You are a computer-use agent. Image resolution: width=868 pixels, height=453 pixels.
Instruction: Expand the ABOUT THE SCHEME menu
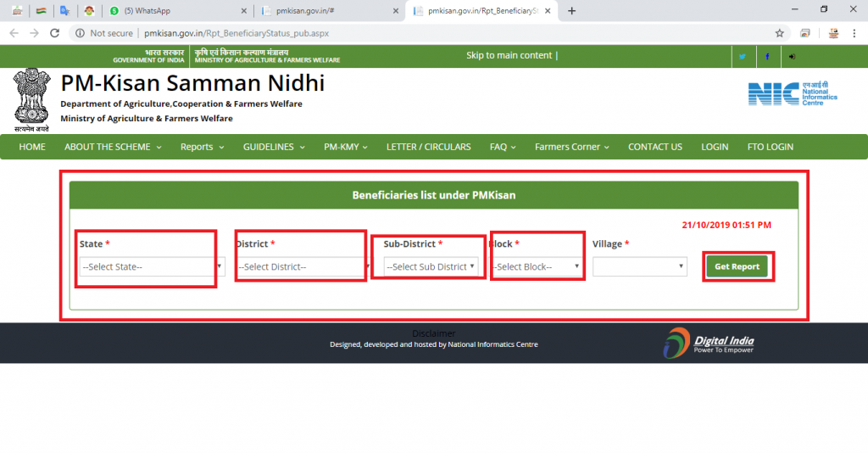[x=113, y=147]
